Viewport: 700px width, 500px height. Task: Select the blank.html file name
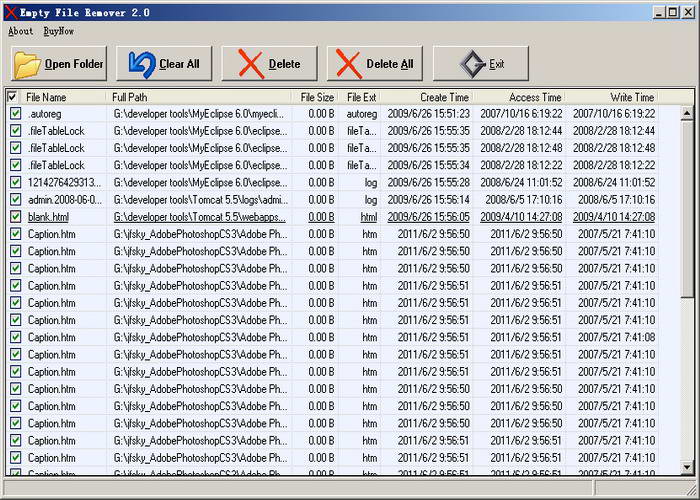coord(48,217)
